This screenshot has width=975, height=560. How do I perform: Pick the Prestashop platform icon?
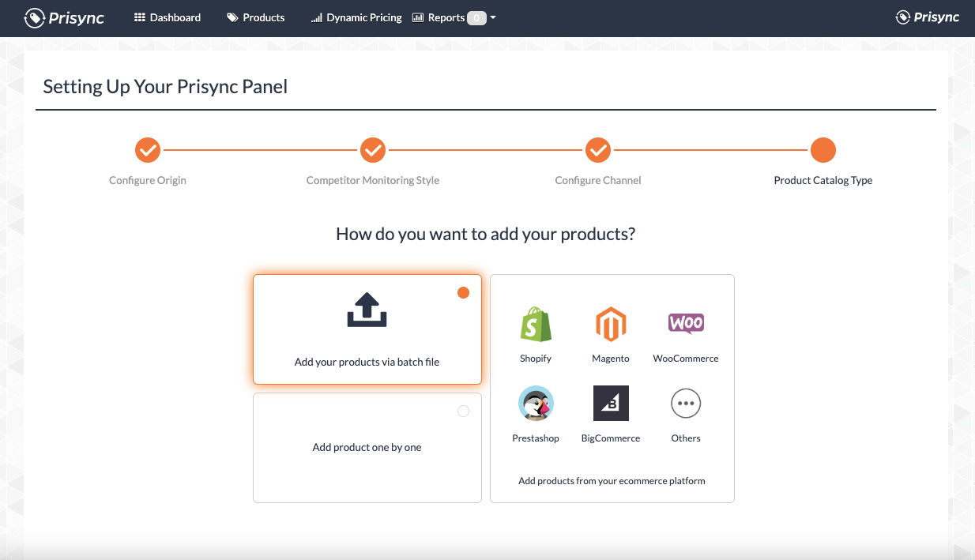tap(536, 404)
